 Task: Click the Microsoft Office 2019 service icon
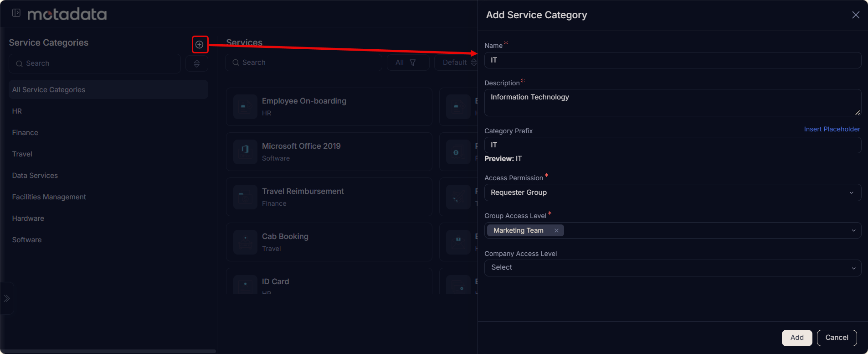click(x=245, y=152)
